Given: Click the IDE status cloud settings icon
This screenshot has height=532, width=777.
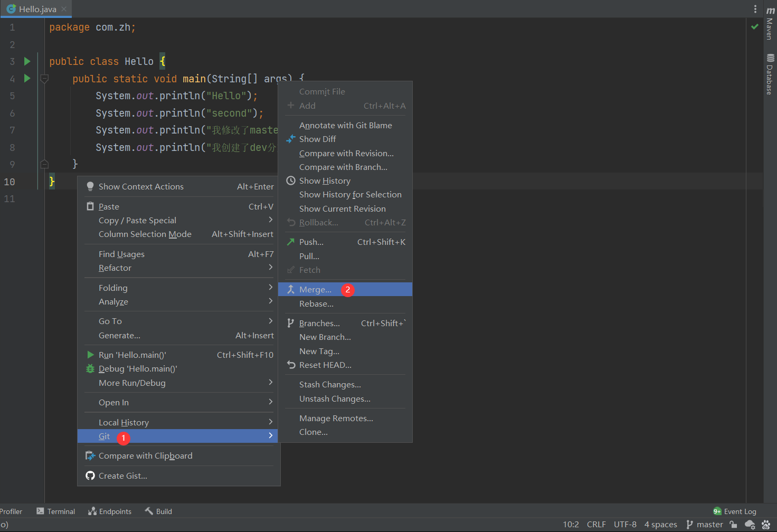Looking at the screenshot, I should point(750,525).
